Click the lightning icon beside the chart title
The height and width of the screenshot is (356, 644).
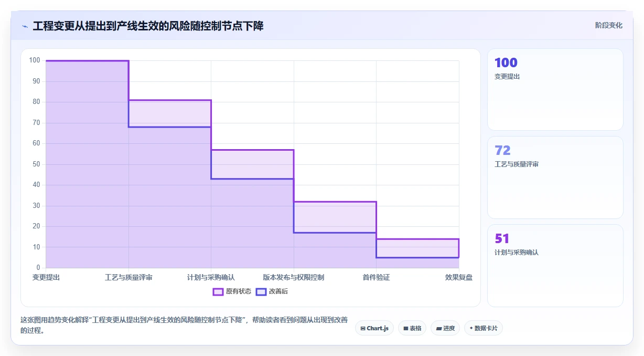coord(25,26)
